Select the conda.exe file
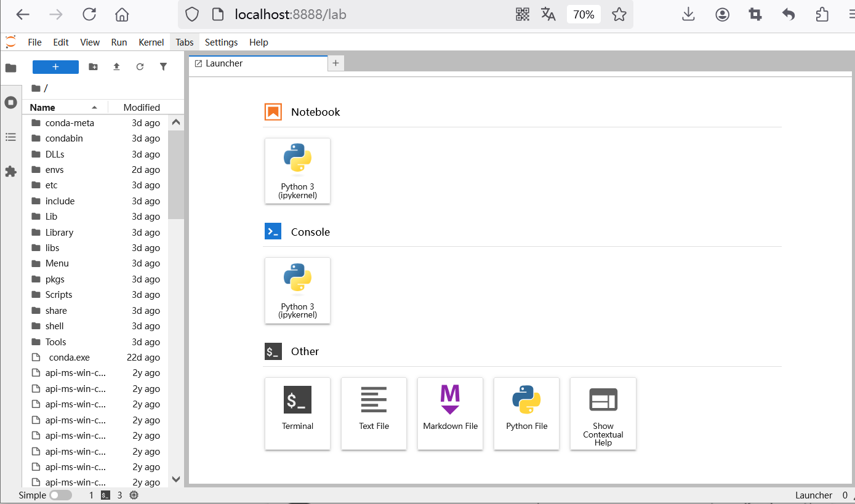This screenshot has width=855, height=504. coord(95,358)
